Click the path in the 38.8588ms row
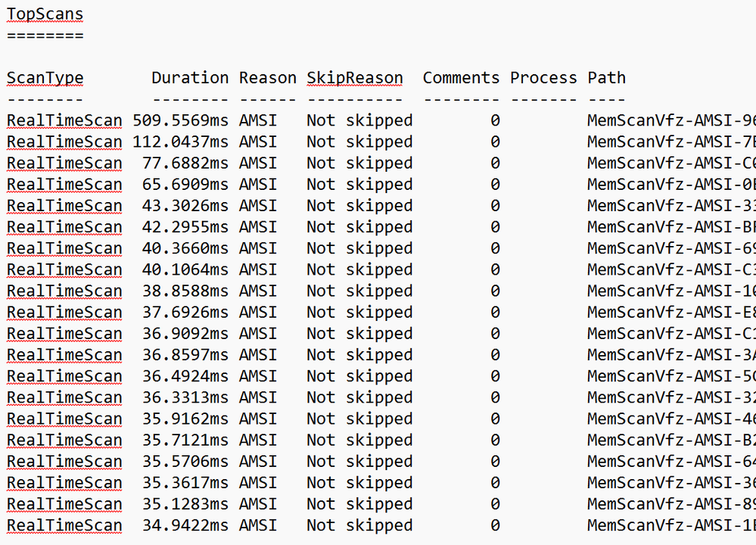Viewport: 756px width, 545px height. [x=670, y=291]
